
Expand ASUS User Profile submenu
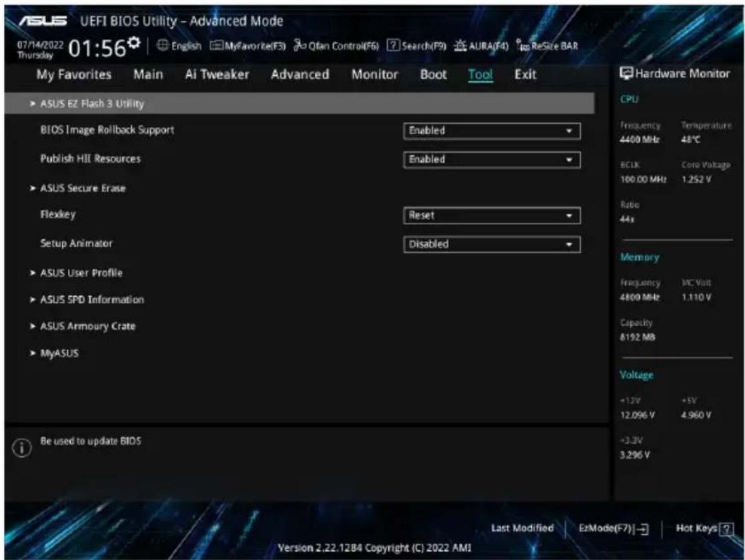pyautogui.click(x=81, y=273)
